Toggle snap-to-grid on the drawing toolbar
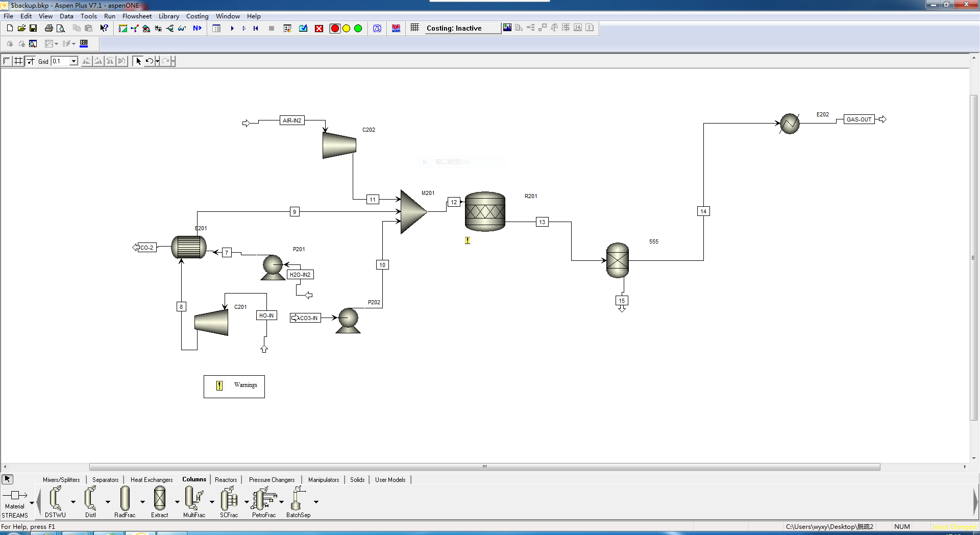This screenshot has width=980, height=535. pyautogui.click(x=30, y=61)
